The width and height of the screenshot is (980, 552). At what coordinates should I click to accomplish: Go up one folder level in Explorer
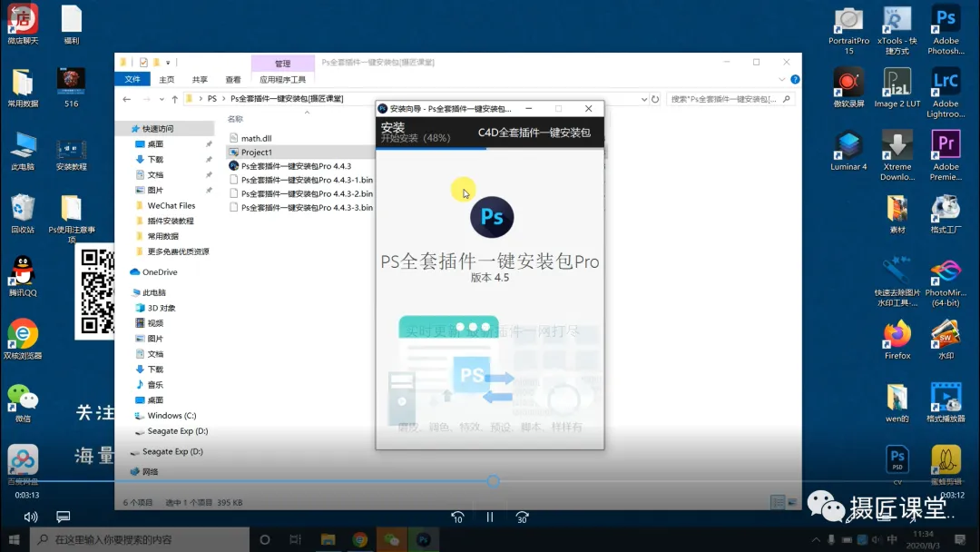175,99
